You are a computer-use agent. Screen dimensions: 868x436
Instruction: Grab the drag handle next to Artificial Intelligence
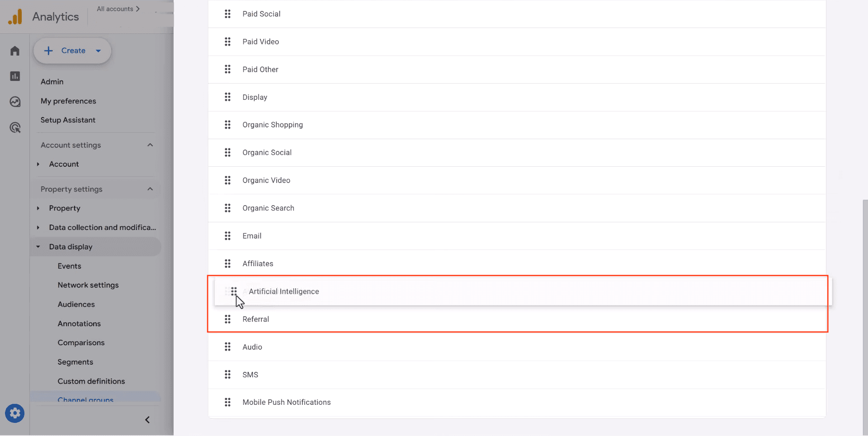click(234, 291)
